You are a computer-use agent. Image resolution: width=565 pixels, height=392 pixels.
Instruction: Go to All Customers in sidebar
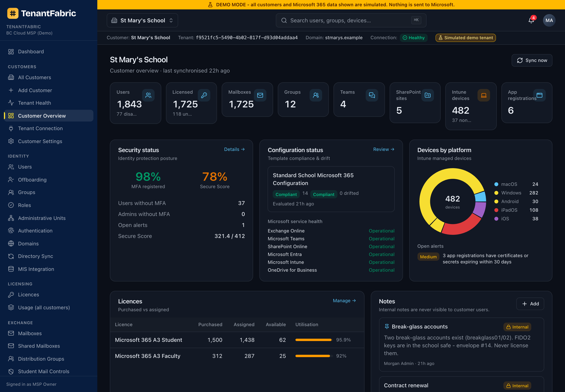click(49, 77)
